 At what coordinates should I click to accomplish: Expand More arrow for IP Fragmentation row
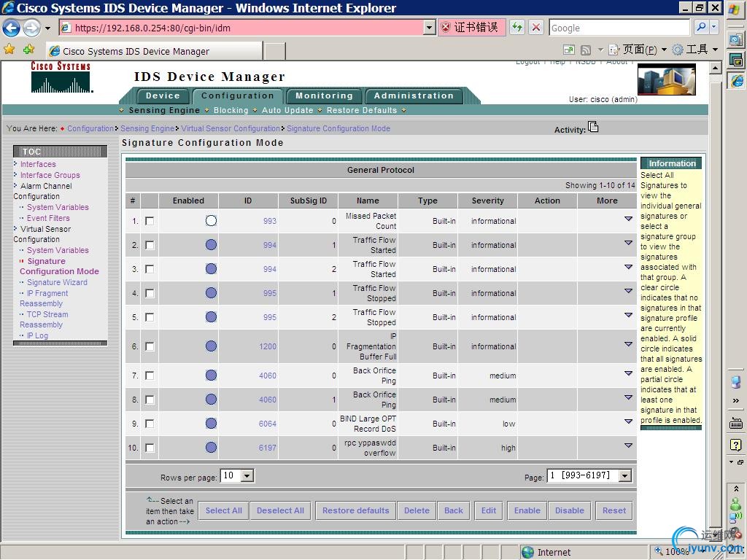pyautogui.click(x=628, y=344)
